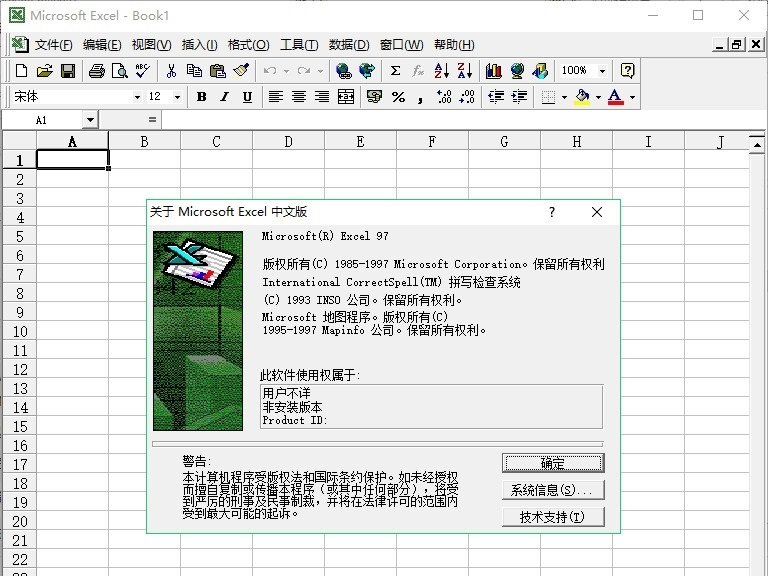This screenshot has height=576, width=768.
Task: Click the AutoSum sigma icon
Action: pos(395,71)
